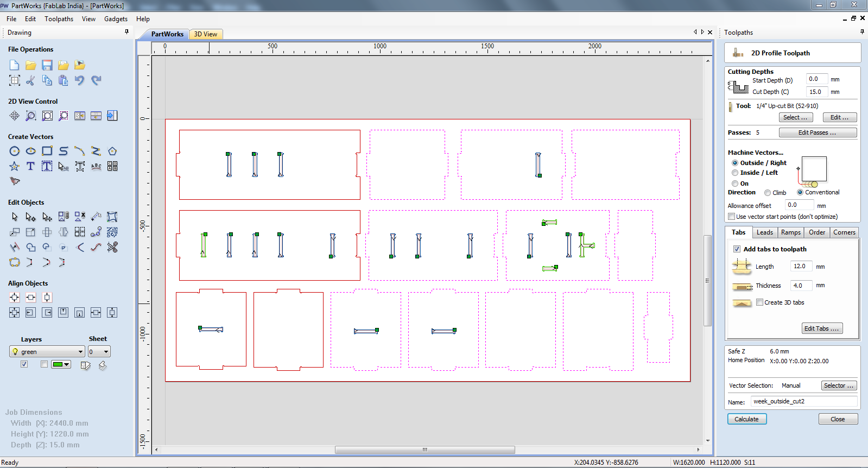Click the Cut Depth input field
868x468 pixels.
click(x=816, y=92)
